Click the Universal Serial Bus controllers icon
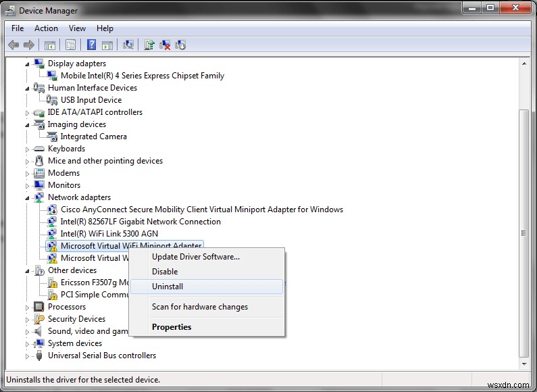Viewport: 537px width, 392px height. pyautogui.click(x=39, y=356)
